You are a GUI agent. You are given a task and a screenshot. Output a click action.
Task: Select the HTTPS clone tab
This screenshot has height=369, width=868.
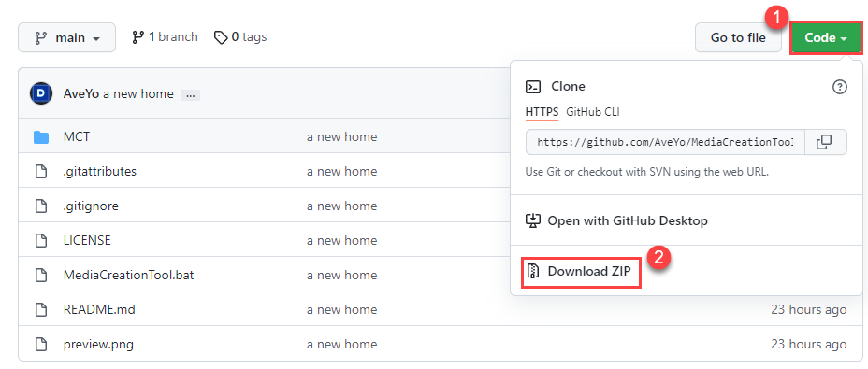542,112
